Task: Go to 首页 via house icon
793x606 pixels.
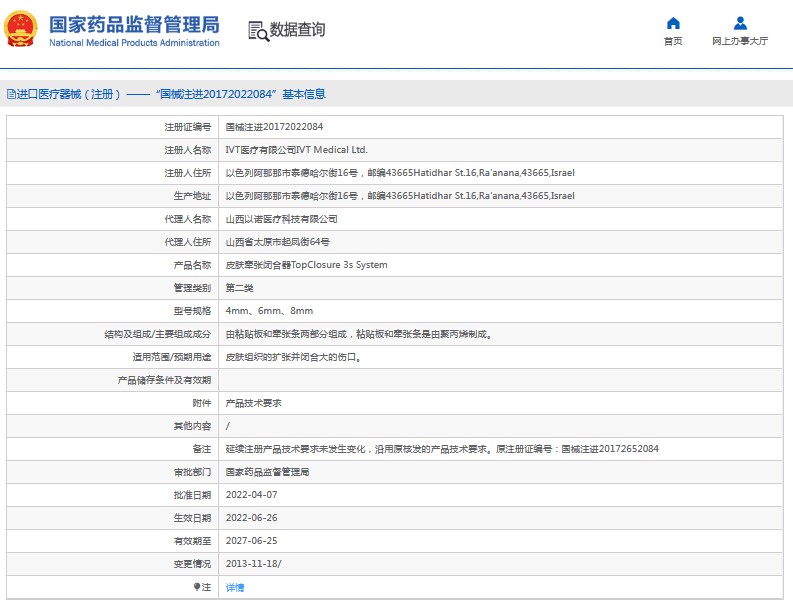Action: [x=673, y=23]
